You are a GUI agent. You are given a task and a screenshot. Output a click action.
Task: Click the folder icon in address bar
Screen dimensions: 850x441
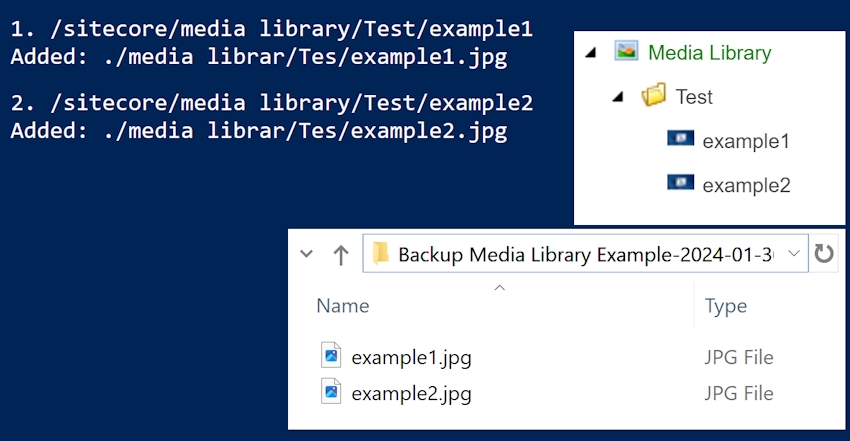[381, 253]
